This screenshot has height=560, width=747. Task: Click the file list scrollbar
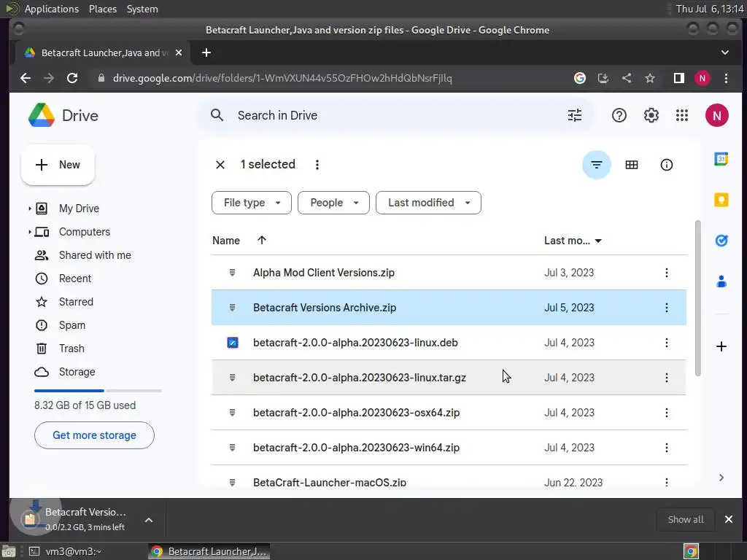click(x=697, y=298)
